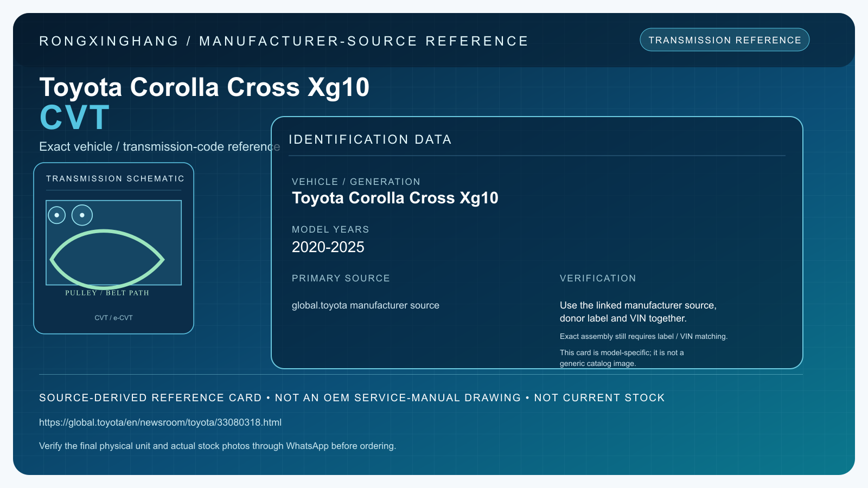The width and height of the screenshot is (868, 488).
Task: Click the 'PRIMARY SOURCE' label
Action: (341, 278)
